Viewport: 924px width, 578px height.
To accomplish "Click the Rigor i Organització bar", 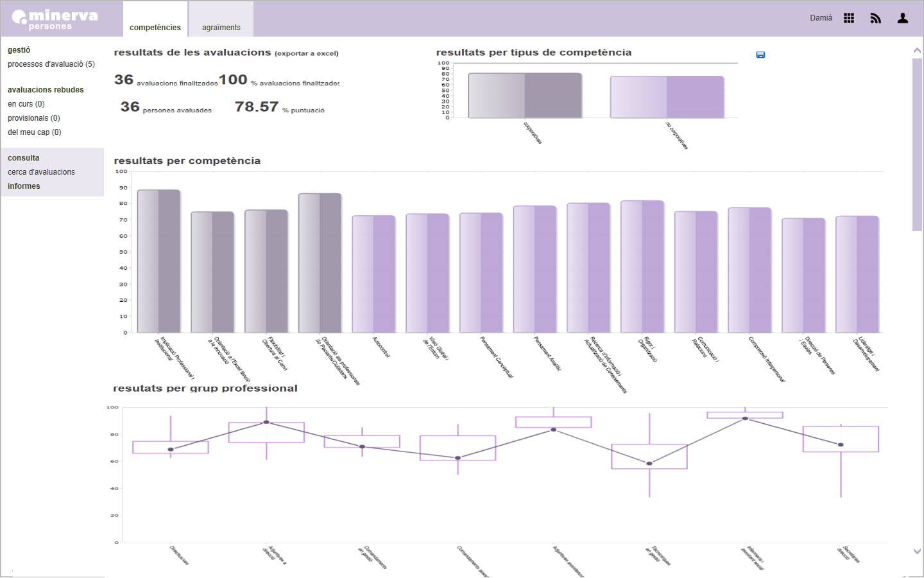I will (x=642, y=267).
